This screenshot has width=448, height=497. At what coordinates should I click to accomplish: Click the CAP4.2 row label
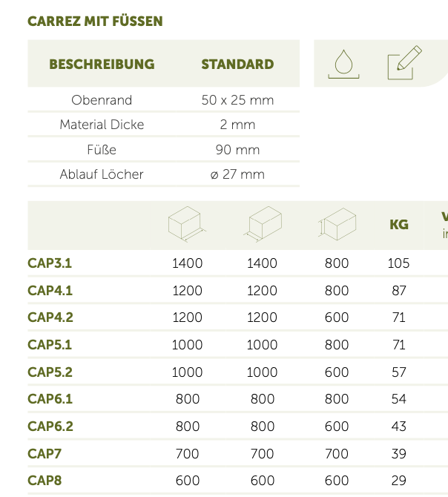[x=50, y=317]
